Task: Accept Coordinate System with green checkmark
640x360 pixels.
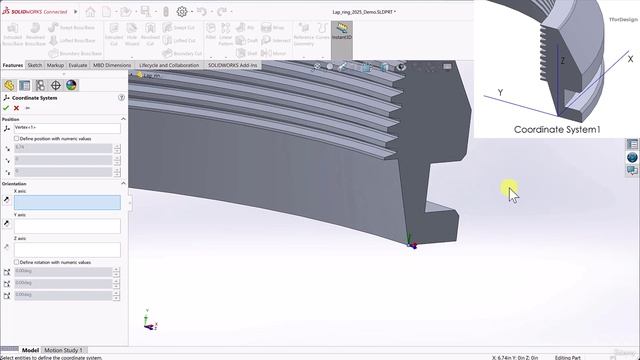Action: click(x=6, y=108)
